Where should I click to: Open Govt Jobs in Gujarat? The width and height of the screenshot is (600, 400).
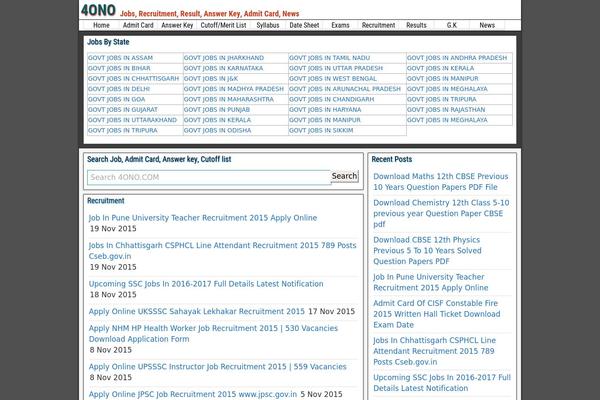click(123, 109)
